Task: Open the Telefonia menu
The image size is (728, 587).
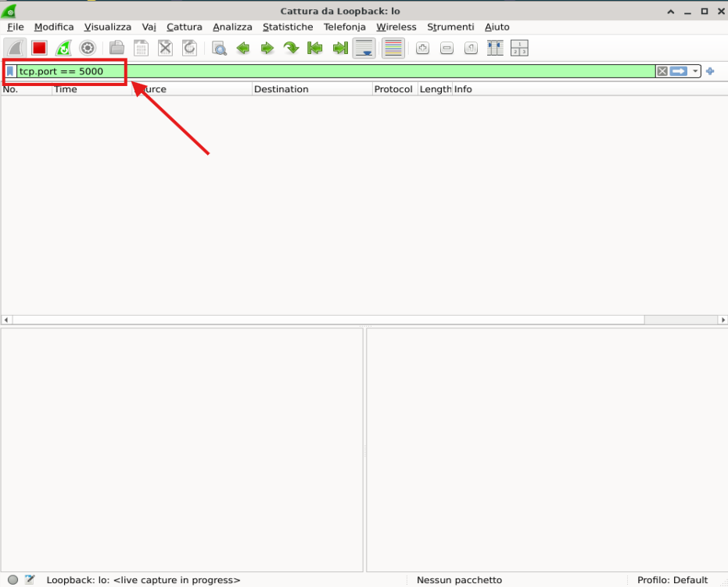Action: (x=345, y=27)
